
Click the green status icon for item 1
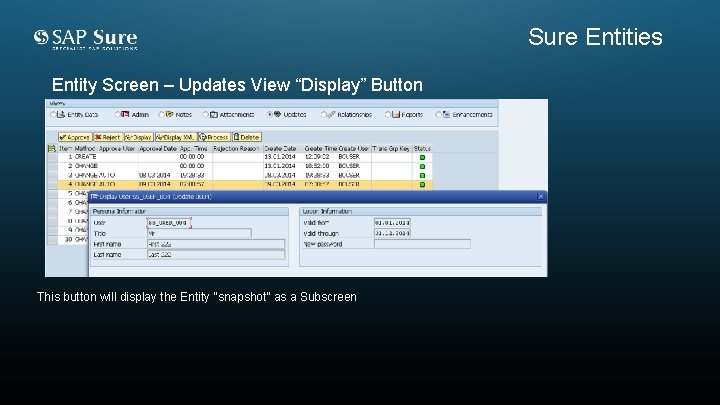[x=422, y=158]
